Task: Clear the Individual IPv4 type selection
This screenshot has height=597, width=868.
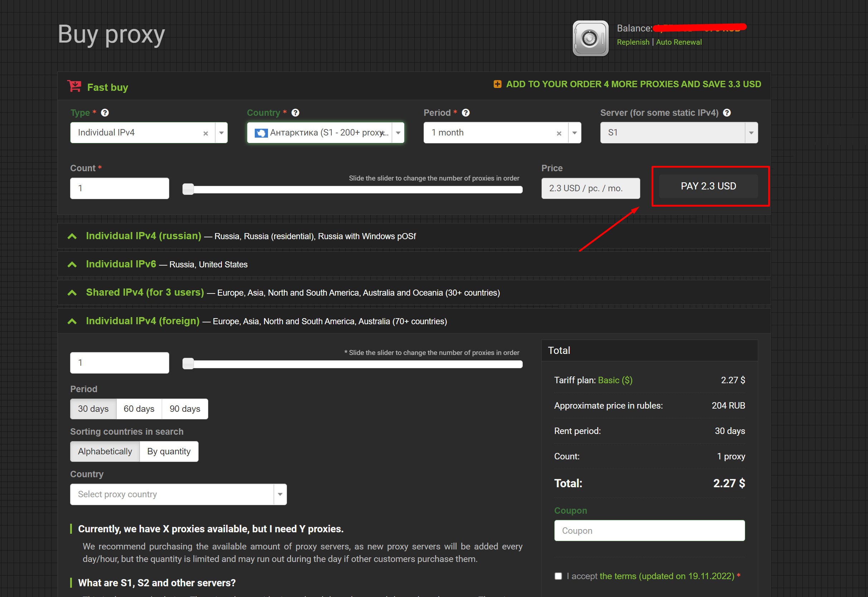Action: pyautogui.click(x=205, y=133)
